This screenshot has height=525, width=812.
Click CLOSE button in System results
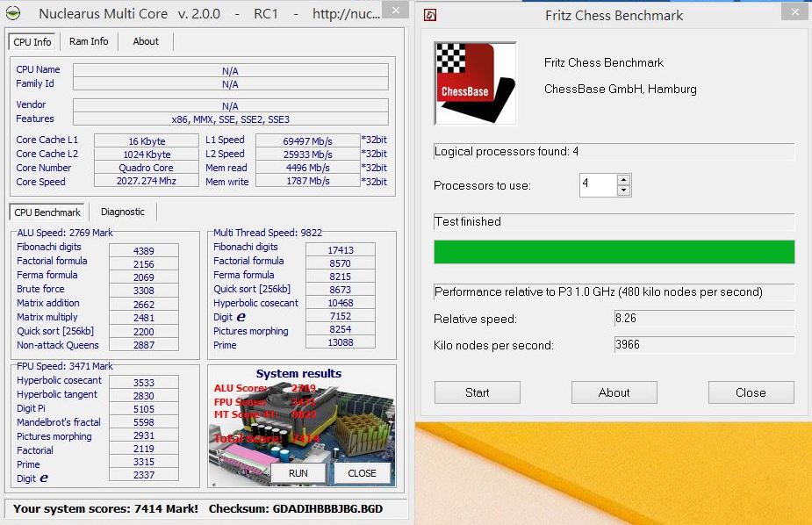[x=362, y=473]
